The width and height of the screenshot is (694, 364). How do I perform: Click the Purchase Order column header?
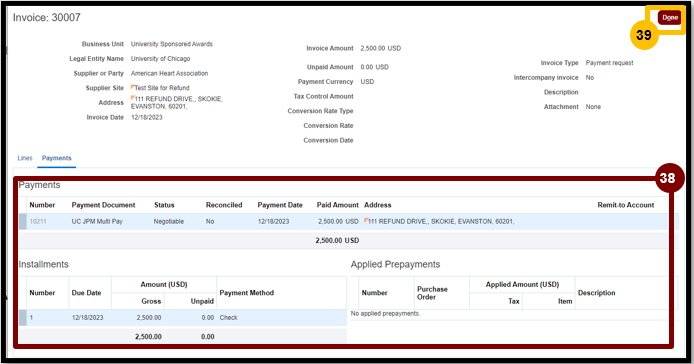432,293
